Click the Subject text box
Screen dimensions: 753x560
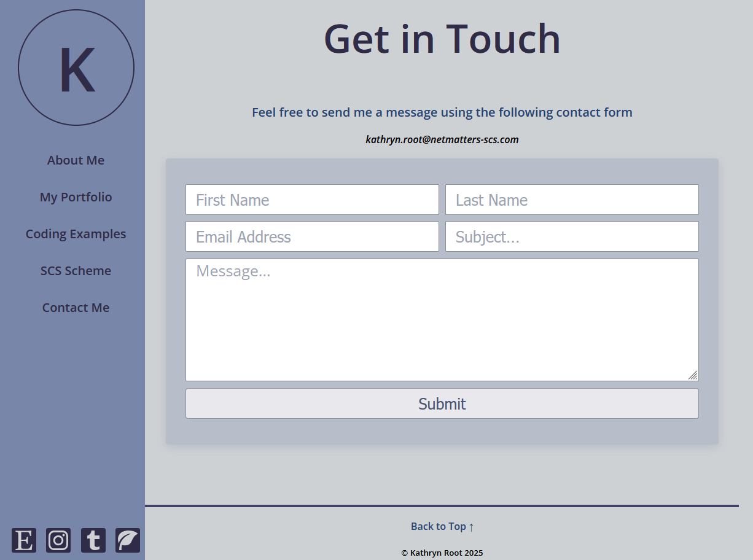(572, 237)
